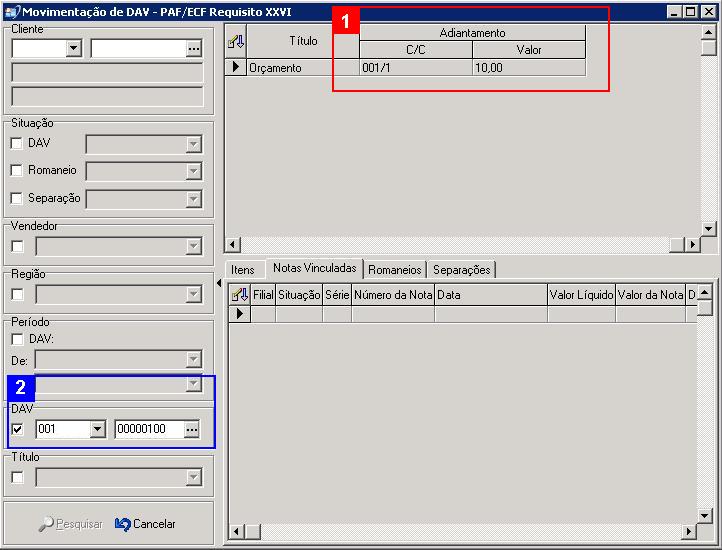Select the 001/1 C/C cell
The width and height of the screenshot is (722, 550).
point(416,68)
